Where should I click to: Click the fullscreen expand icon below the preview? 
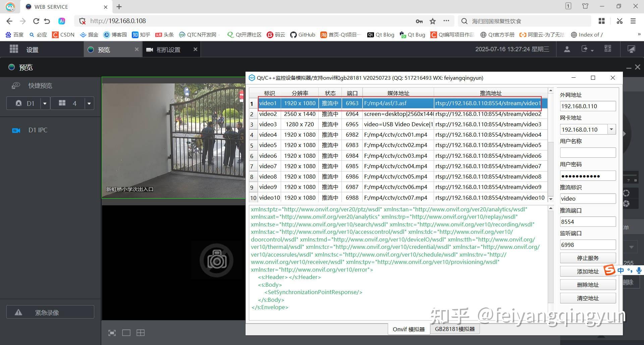[112, 333]
